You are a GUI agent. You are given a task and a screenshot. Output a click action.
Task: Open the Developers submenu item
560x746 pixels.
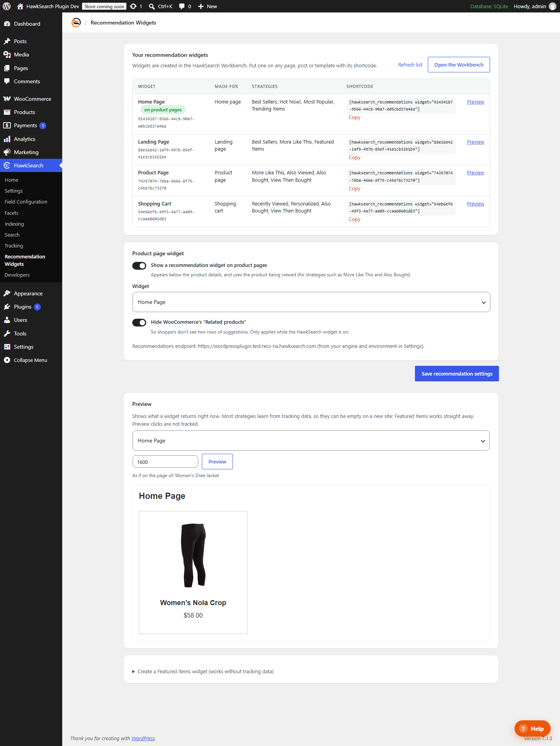(17, 275)
